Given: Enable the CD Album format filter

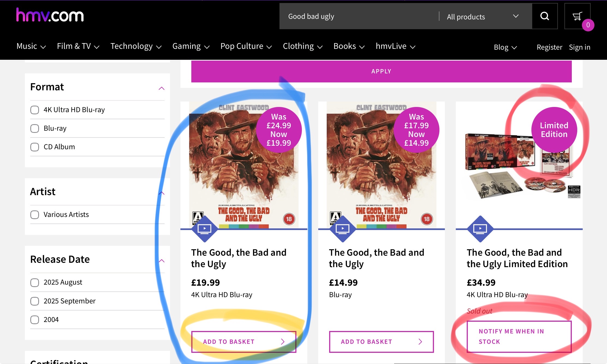Looking at the screenshot, I should tap(35, 147).
